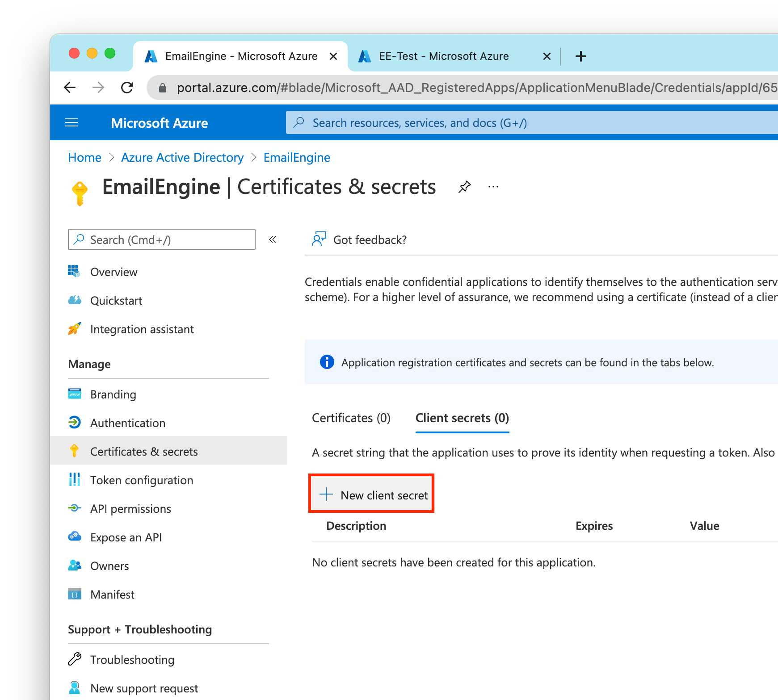Click the padlock site info icon
This screenshot has height=700, width=778.
[x=163, y=88]
